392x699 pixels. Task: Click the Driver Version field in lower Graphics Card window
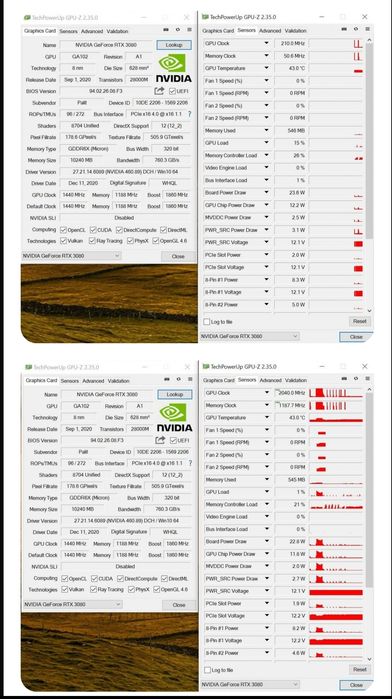[125, 521]
